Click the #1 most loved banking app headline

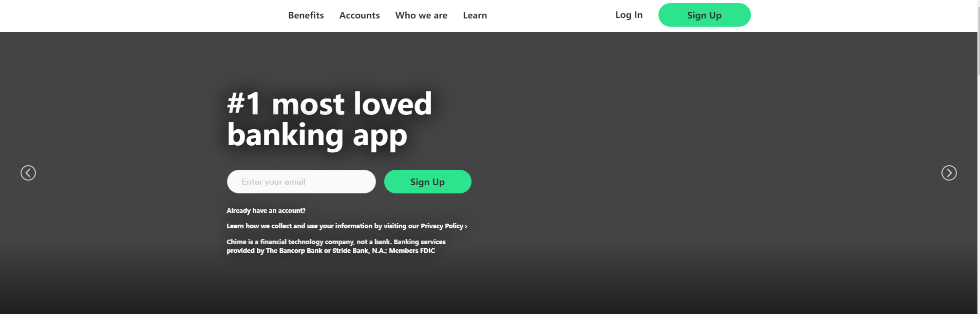[329, 119]
